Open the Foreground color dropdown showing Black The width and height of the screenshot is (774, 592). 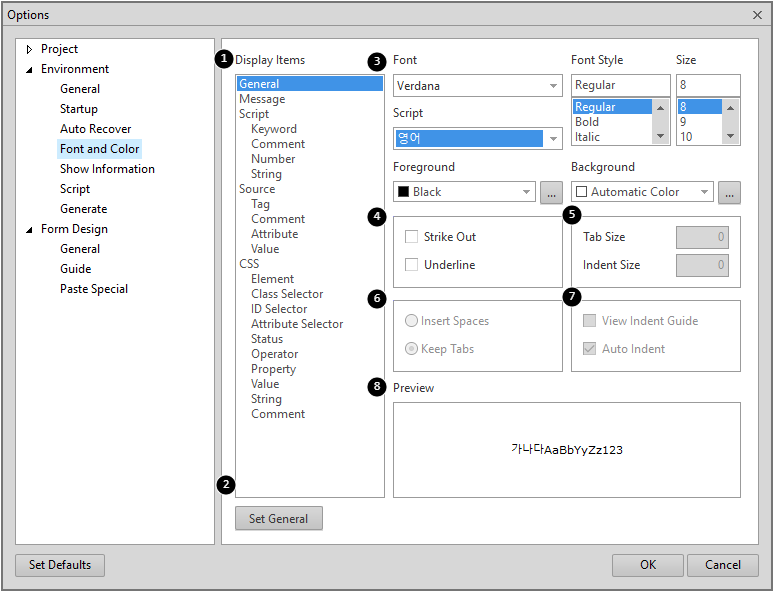click(x=465, y=192)
